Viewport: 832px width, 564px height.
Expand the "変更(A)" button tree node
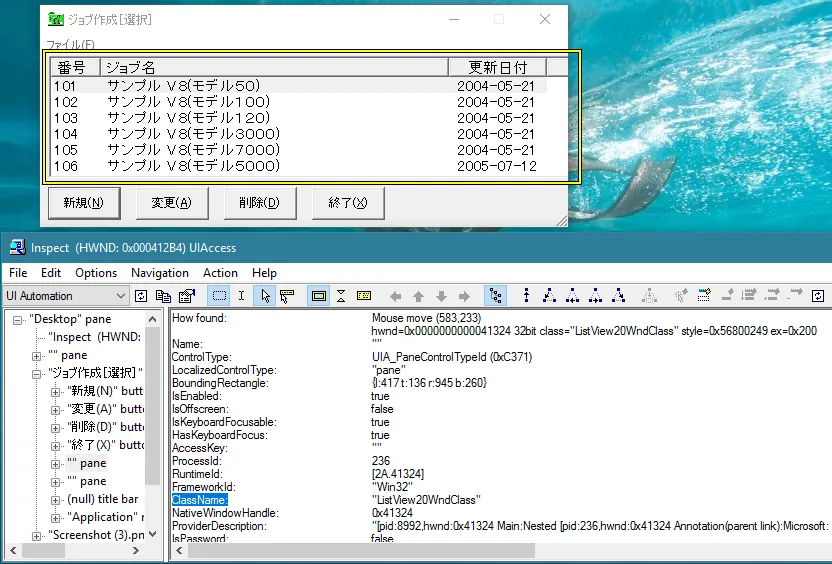(x=55, y=410)
